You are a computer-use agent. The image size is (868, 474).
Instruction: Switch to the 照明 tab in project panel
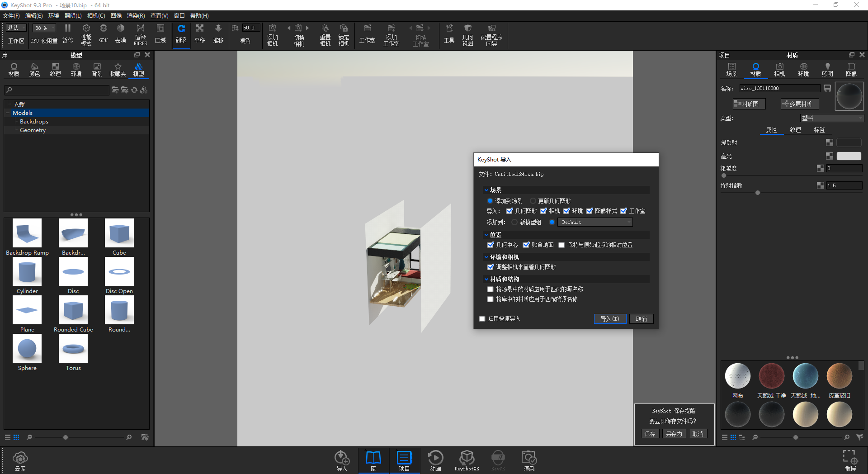[827, 70]
